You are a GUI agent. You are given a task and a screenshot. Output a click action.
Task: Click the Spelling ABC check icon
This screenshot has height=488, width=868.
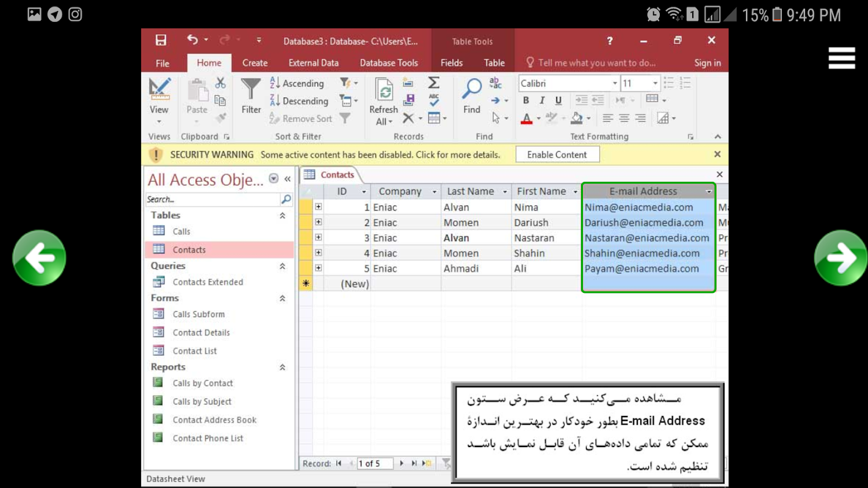[x=434, y=100]
